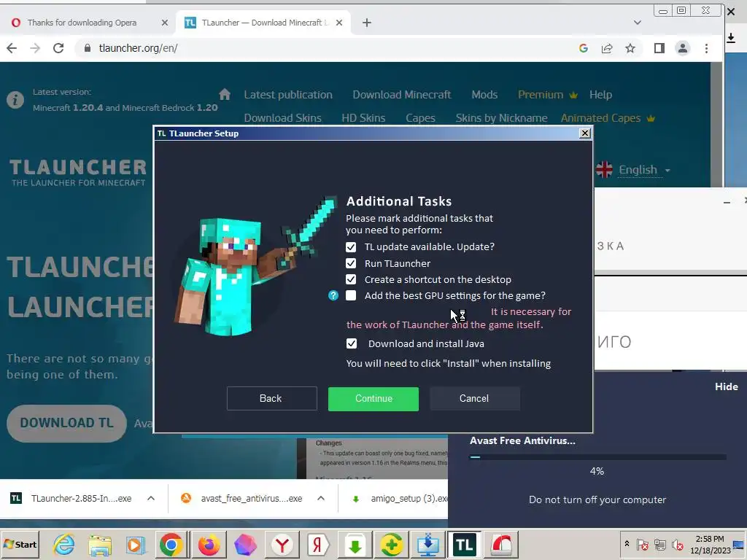
Task: Open the TL TLauncher taskbar icon
Action: coord(465,545)
